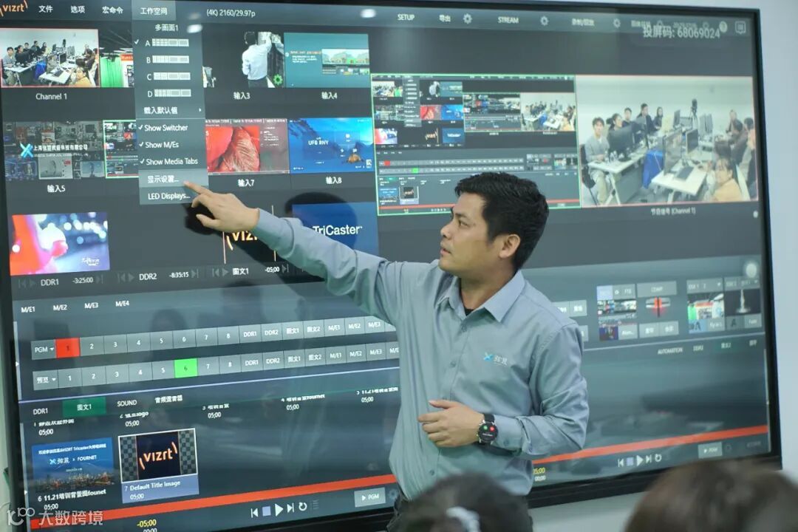
Task: Open the 选项 menu
Action: 78,9
